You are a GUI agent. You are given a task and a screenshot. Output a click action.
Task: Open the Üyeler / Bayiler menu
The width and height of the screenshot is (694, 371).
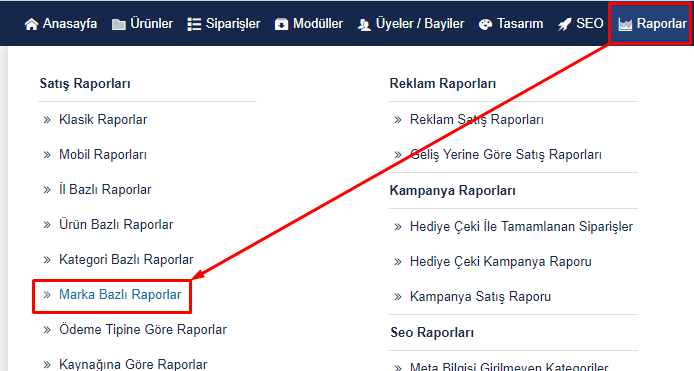pyautogui.click(x=411, y=24)
